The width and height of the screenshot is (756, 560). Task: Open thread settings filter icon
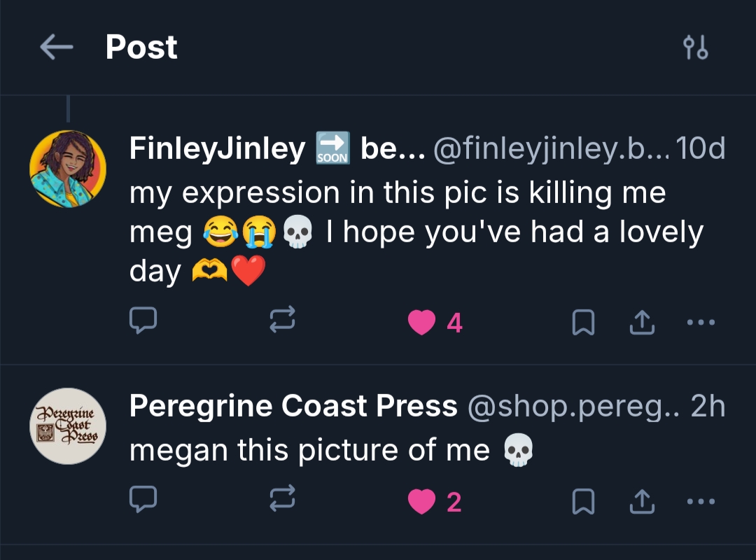pos(695,48)
